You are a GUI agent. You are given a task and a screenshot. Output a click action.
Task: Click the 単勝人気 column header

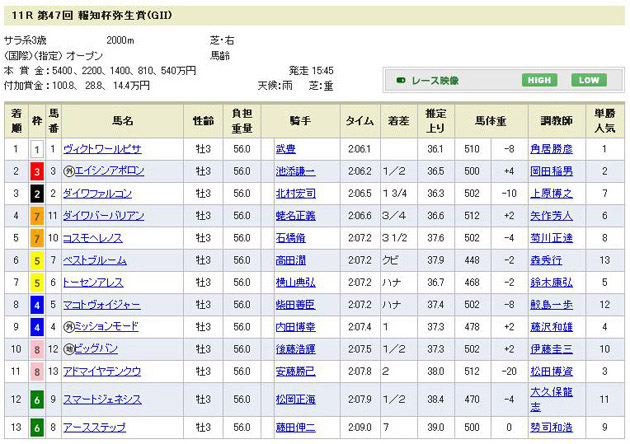coord(606,121)
